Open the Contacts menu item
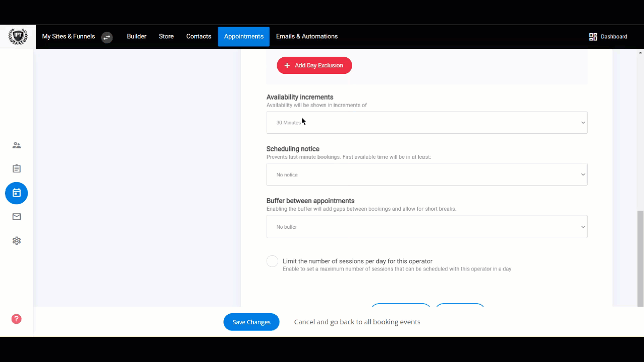Image resolution: width=644 pixels, height=362 pixels. [x=199, y=37]
